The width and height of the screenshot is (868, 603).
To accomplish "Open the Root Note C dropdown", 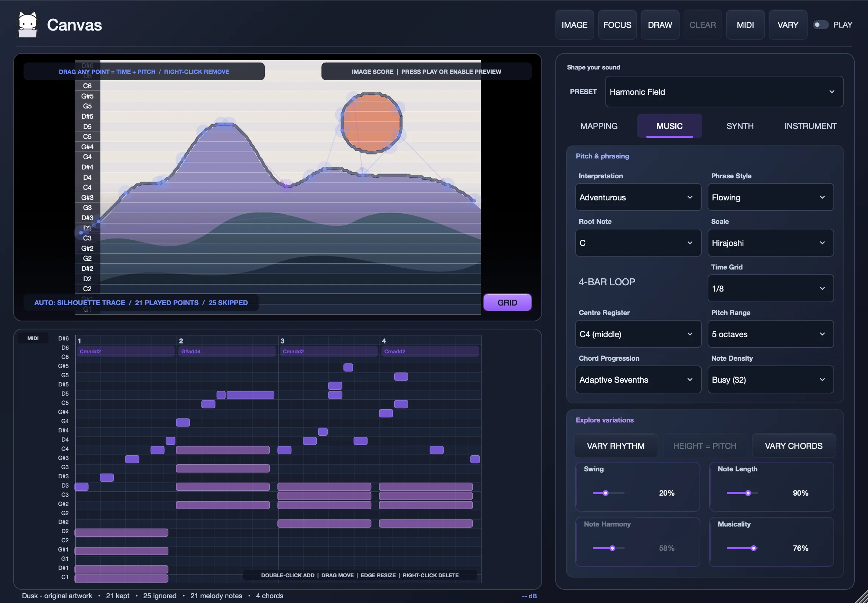I will 638,243.
